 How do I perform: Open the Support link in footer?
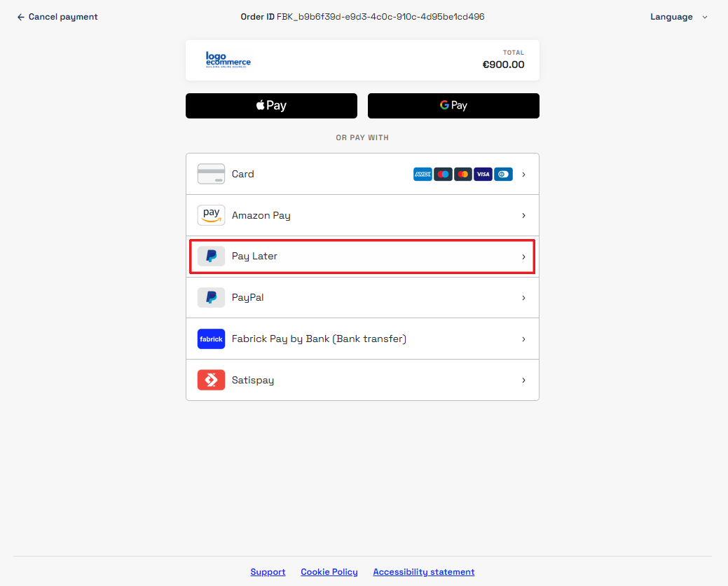click(x=268, y=572)
